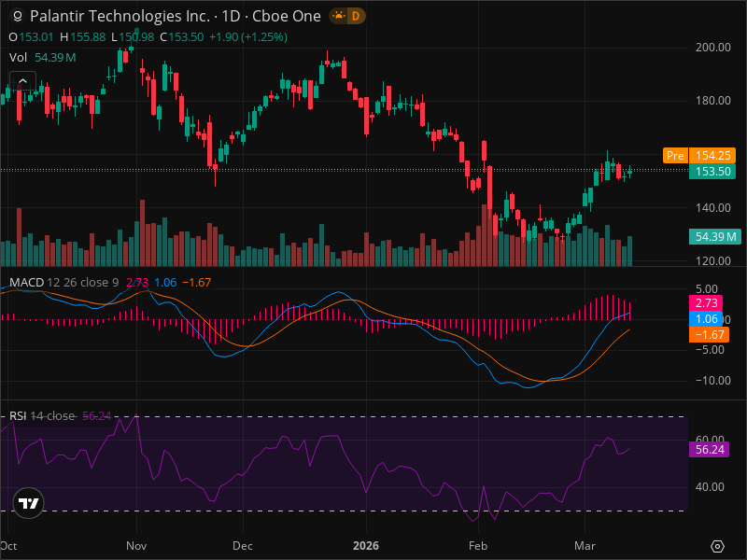Click the Nov label on time axis
This screenshot has height=560, width=747.
coord(136,546)
